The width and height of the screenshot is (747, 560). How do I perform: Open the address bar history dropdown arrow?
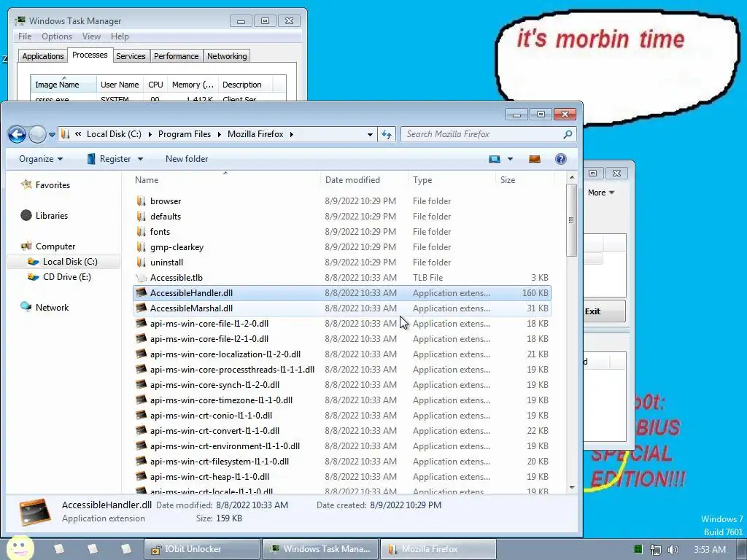(x=370, y=135)
